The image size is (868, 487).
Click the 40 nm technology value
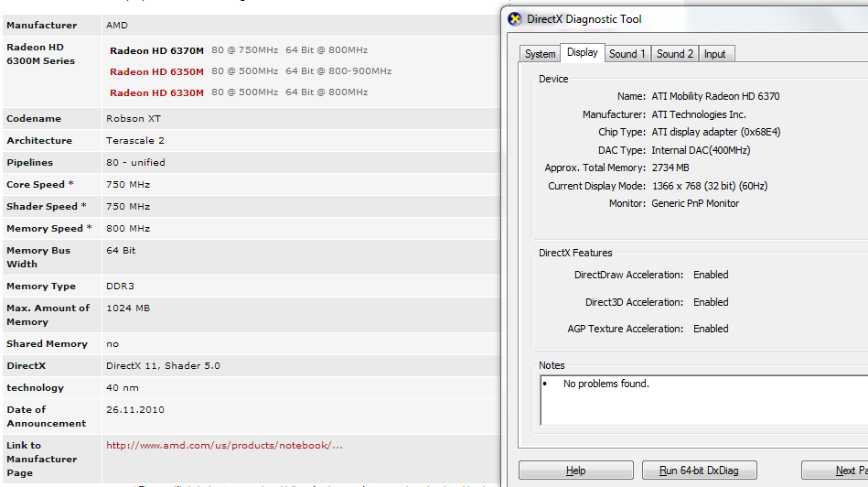(x=123, y=388)
